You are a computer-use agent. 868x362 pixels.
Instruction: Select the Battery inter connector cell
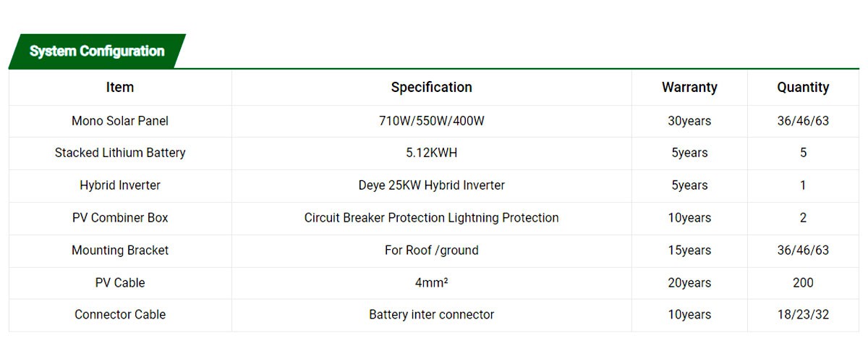tap(431, 315)
